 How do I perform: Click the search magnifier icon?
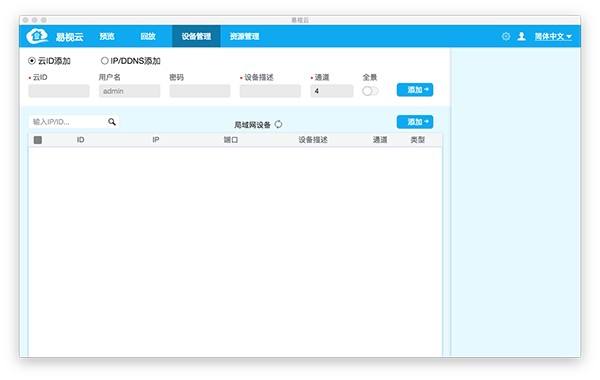pyautogui.click(x=112, y=122)
